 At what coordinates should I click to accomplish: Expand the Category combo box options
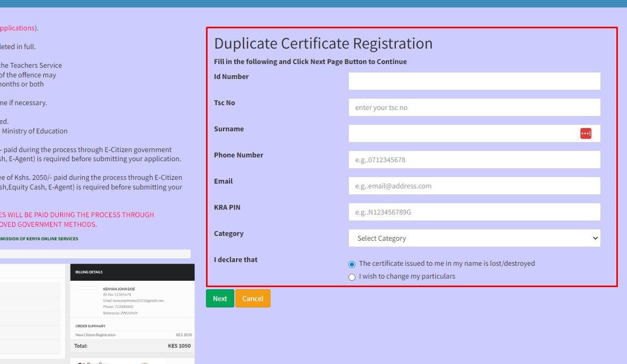pyautogui.click(x=474, y=238)
